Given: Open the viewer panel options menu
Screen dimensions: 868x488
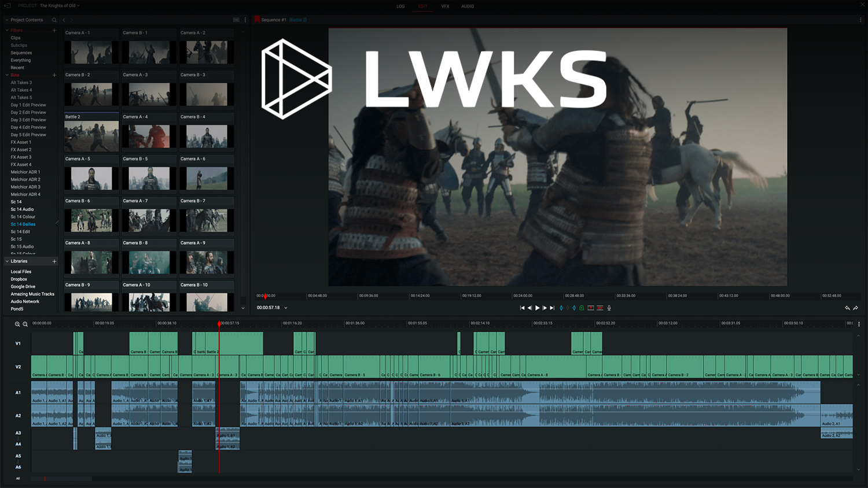Looking at the screenshot, I should [x=860, y=20].
